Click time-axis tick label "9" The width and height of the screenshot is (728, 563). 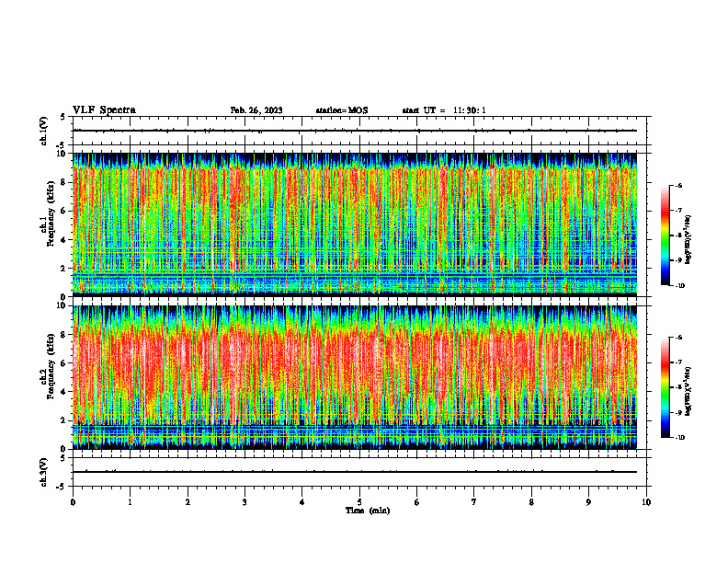588,502
